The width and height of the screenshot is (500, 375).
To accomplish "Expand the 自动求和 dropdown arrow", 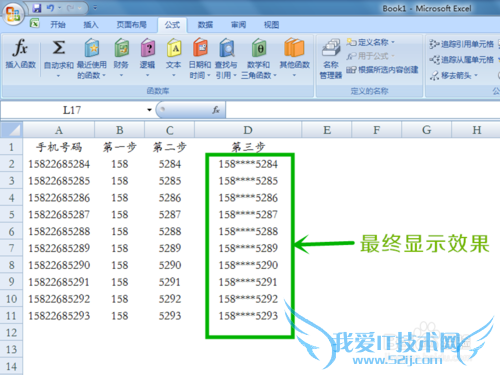I will coord(59,76).
